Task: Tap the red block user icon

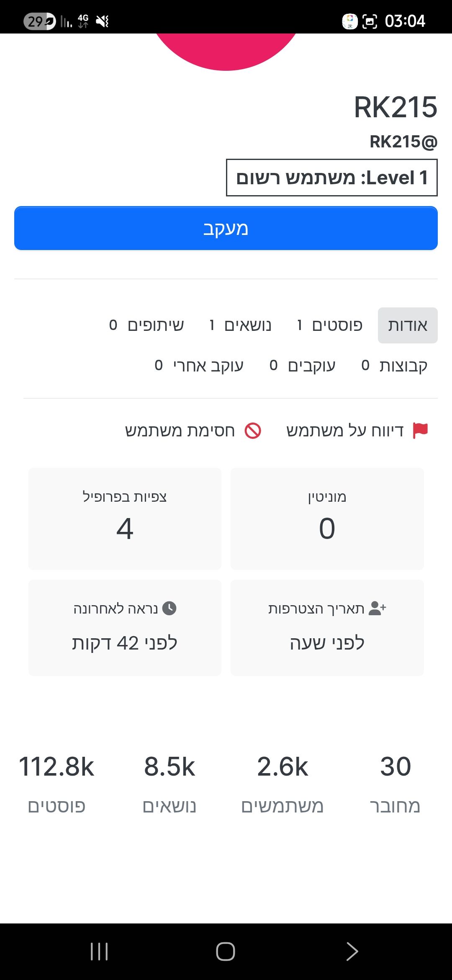Action: (253, 431)
